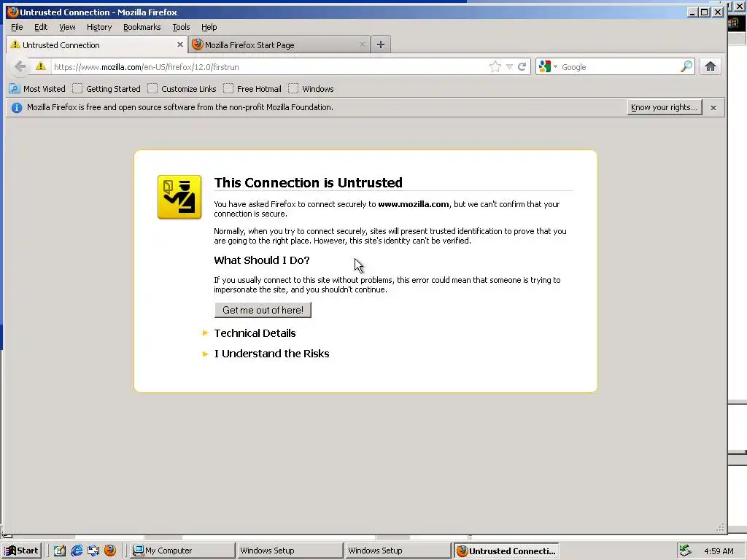
Task: Select the Untrusted Connection tab
Action: pos(97,44)
